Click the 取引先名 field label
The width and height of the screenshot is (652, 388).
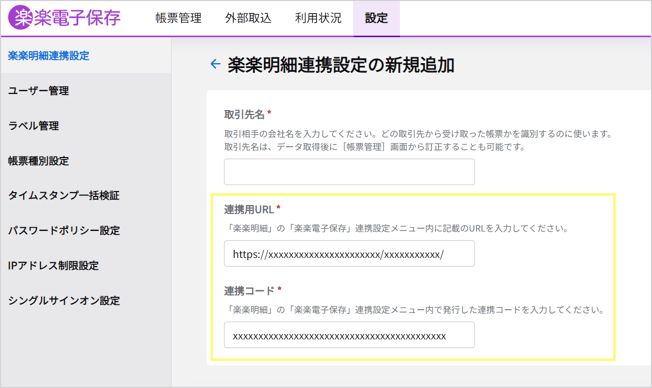tap(244, 114)
